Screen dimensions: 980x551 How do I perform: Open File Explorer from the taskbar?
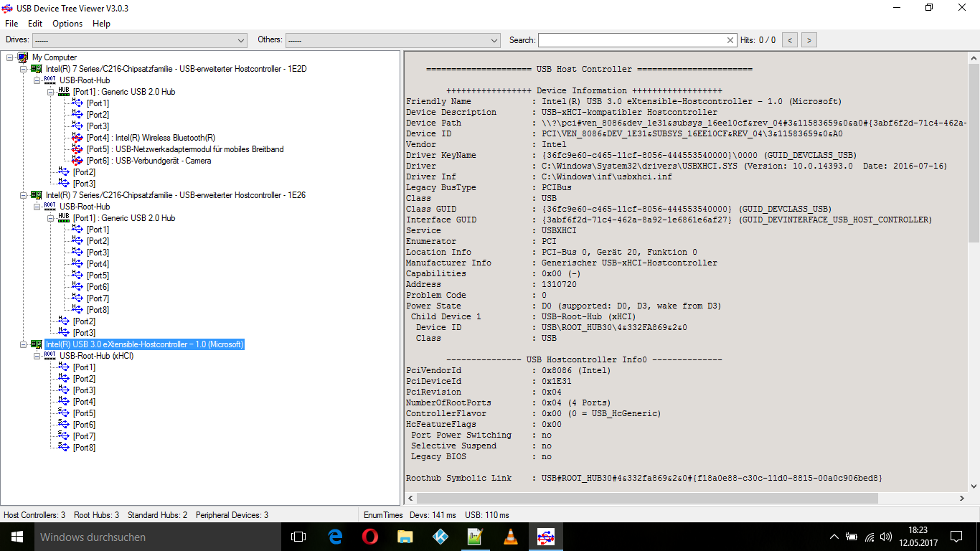[x=405, y=537]
